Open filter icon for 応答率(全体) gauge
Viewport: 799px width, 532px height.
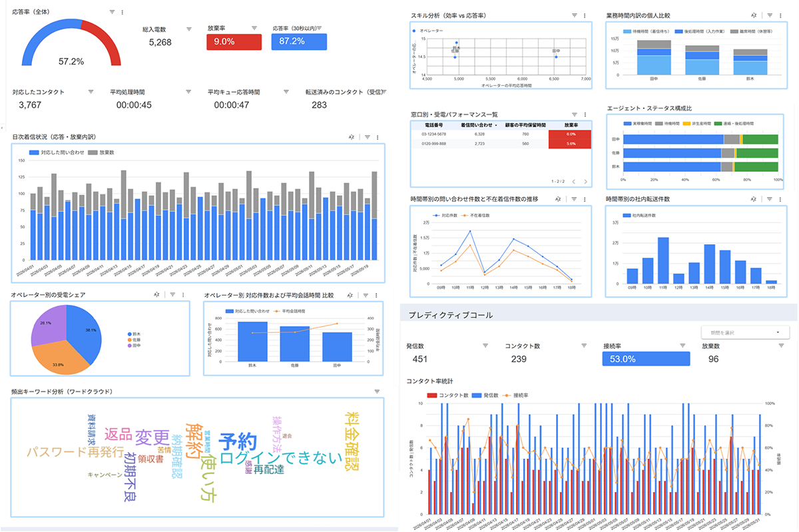[112, 12]
